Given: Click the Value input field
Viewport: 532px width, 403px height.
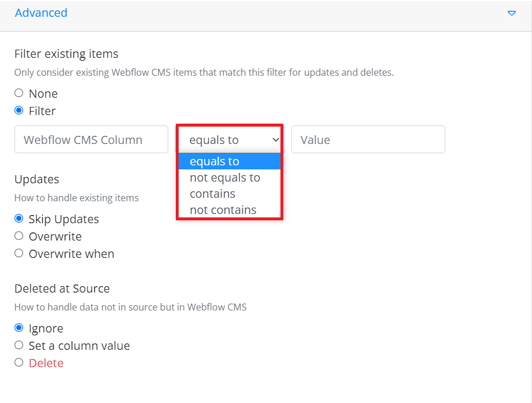Looking at the screenshot, I should coord(368,139).
